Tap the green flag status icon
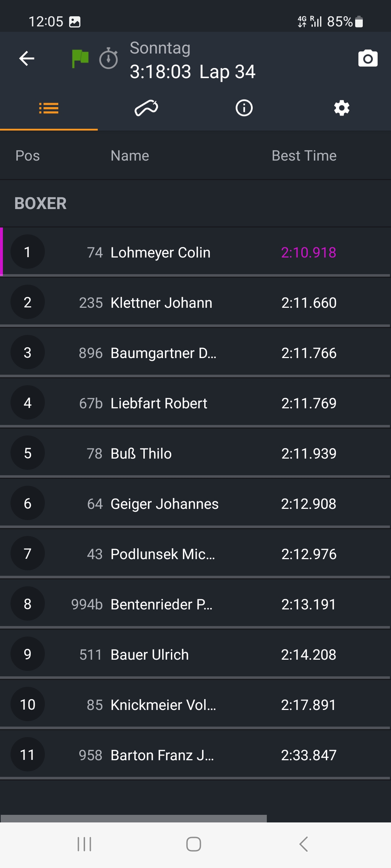 click(x=80, y=59)
